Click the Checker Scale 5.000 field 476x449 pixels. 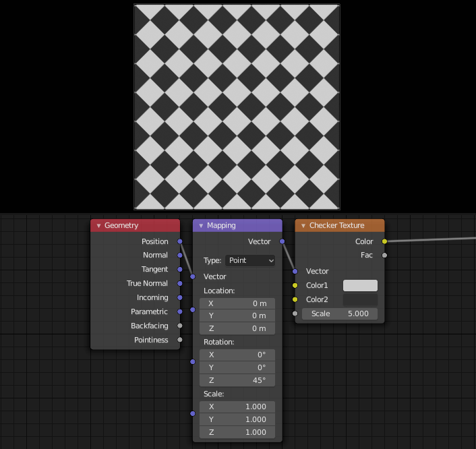coord(340,313)
